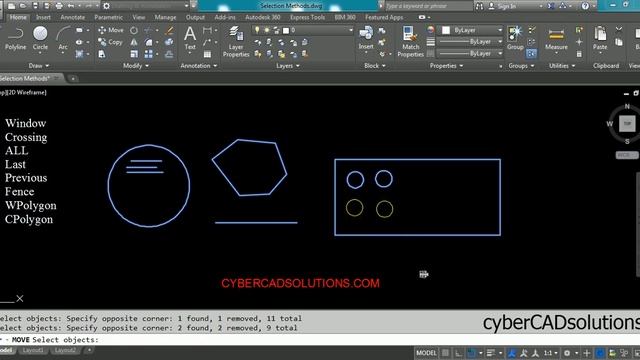Expand the Draw panel
Viewport: 640px width, 360px height.
pyautogui.click(x=39, y=66)
